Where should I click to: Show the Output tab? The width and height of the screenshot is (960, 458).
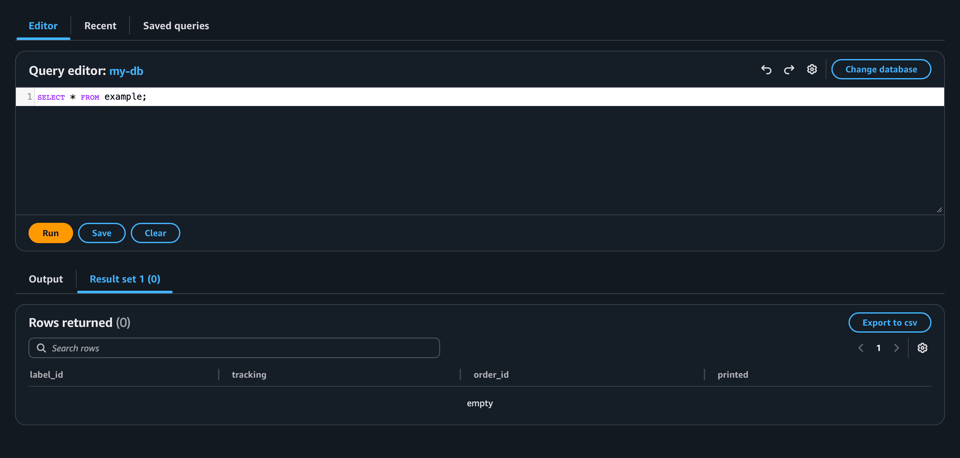[x=46, y=279]
